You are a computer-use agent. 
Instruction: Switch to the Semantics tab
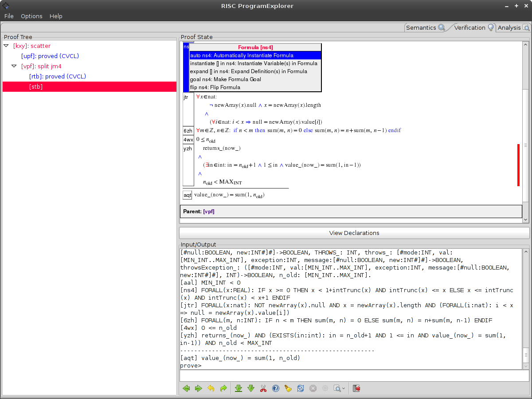coord(425,27)
